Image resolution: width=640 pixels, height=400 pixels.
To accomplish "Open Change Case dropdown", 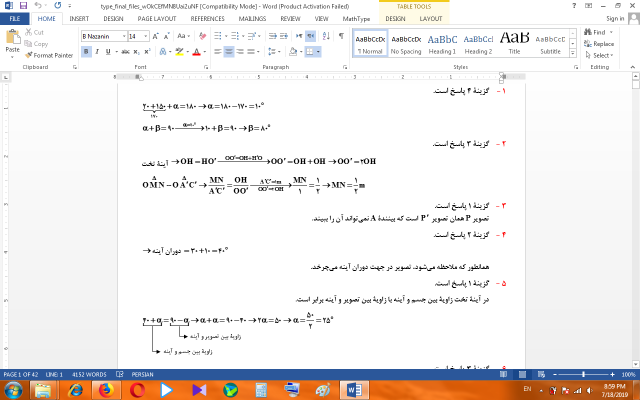I will (183, 36).
